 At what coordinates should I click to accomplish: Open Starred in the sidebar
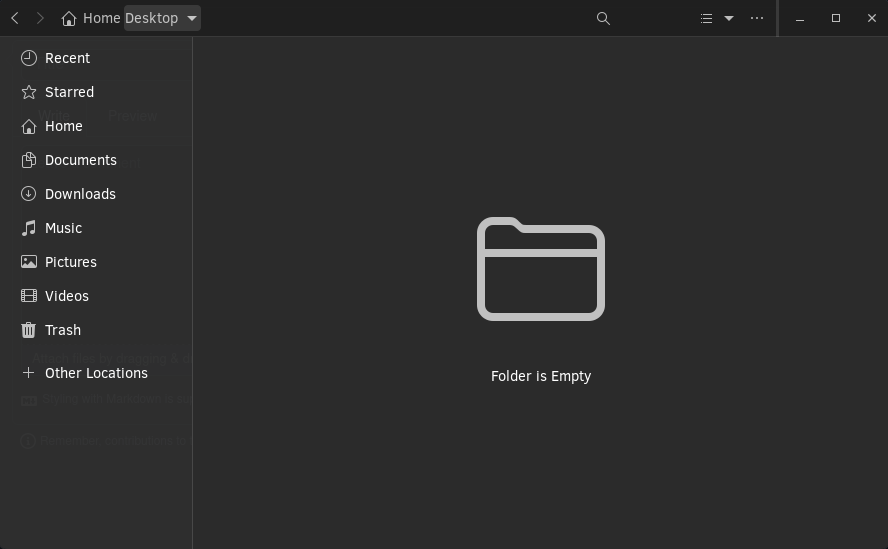(x=96, y=92)
